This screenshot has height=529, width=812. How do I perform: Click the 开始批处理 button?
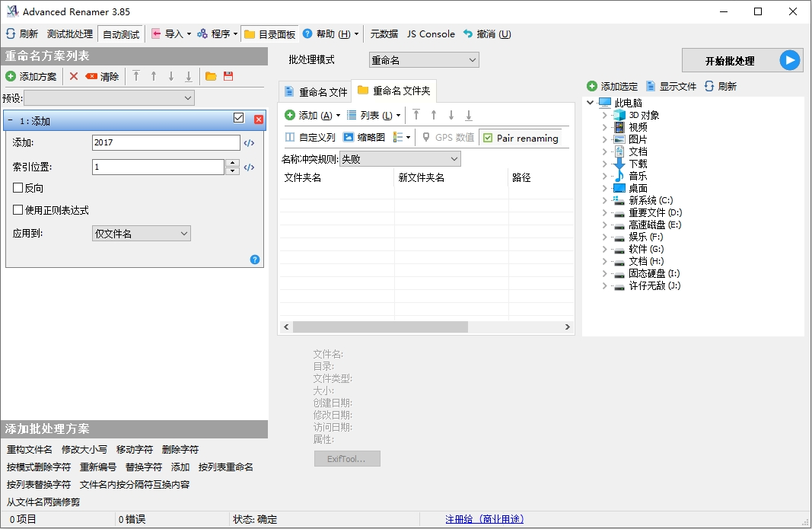click(x=729, y=61)
